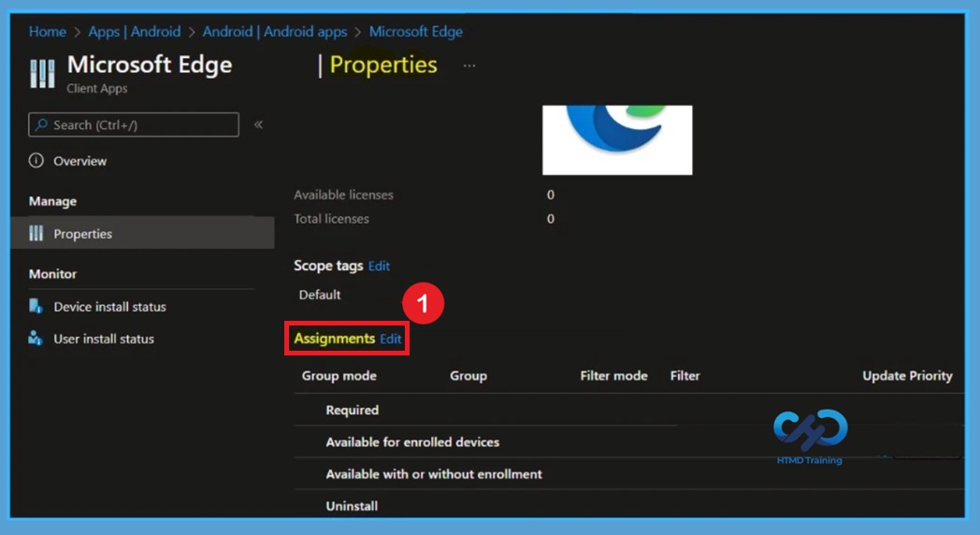Click the Home breadcrumb link
Image resolution: width=980 pixels, height=535 pixels.
tap(48, 32)
